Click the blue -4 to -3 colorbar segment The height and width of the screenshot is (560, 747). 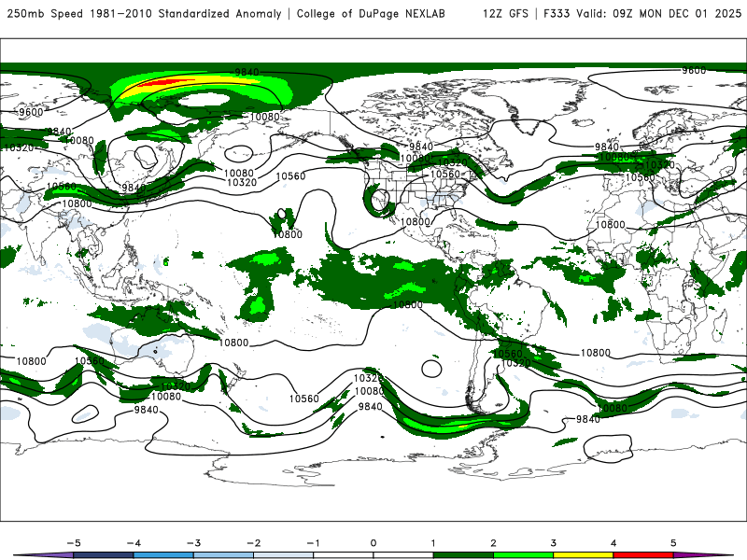[163, 555]
